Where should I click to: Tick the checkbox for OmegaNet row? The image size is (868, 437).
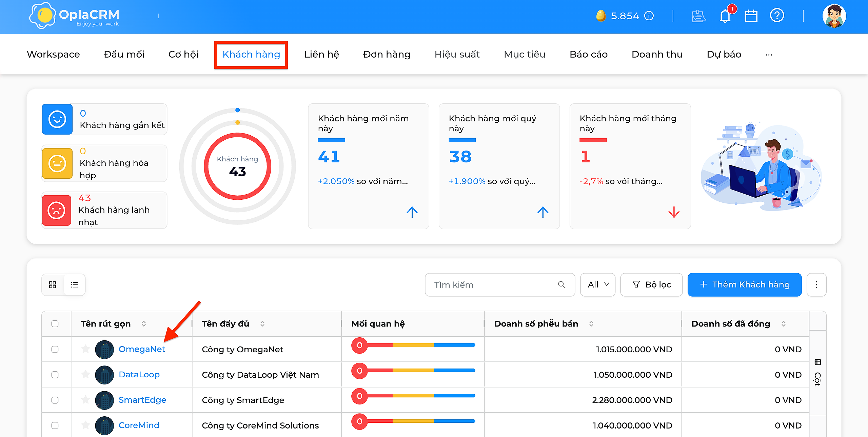[55, 349]
